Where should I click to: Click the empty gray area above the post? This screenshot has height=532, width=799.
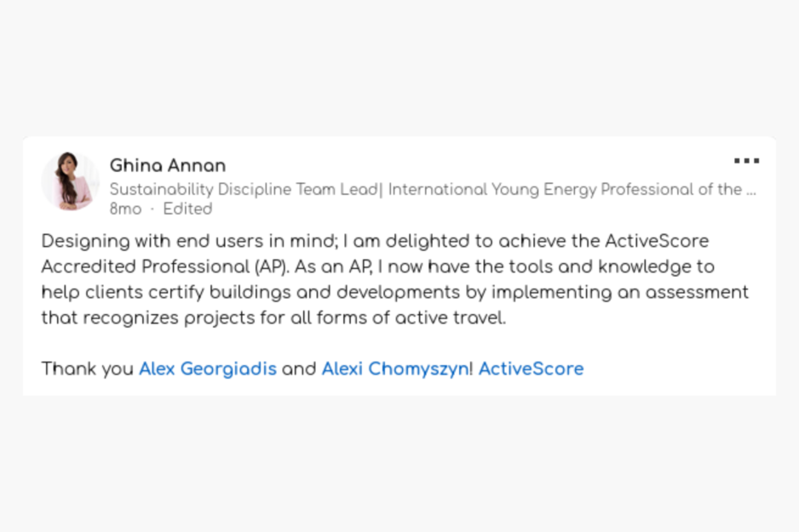tap(399, 66)
